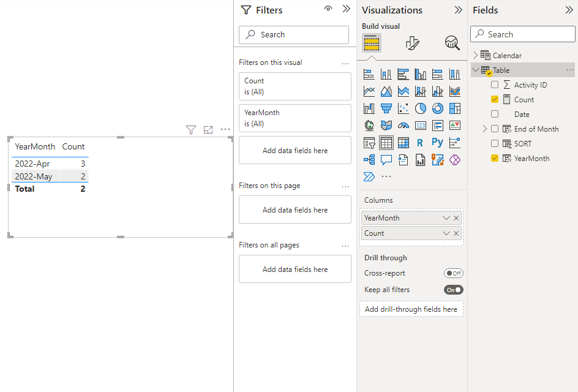Screen dimensions: 578x392
Task: Turn on Cross-report drill through
Action: (x=454, y=273)
